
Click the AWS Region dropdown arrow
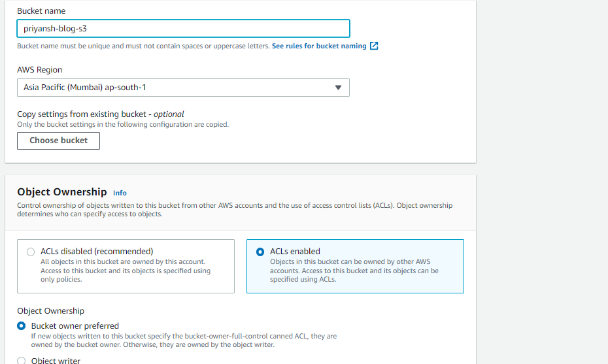tap(338, 88)
